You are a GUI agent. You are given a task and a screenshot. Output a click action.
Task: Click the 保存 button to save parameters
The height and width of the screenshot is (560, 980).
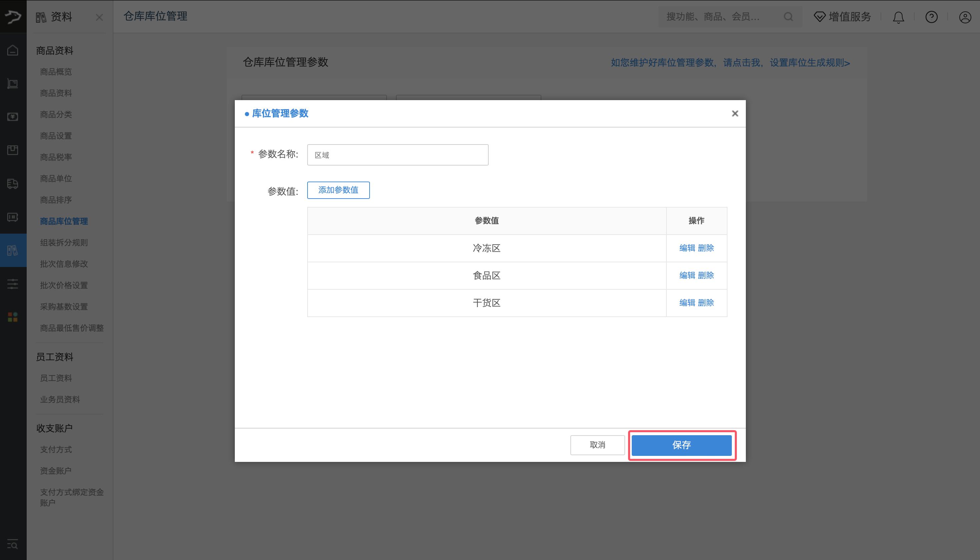click(681, 445)
